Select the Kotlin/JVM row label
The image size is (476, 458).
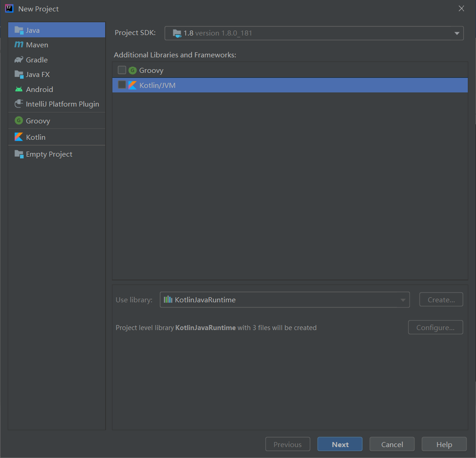pyautogui.click(x=157, y=85)
